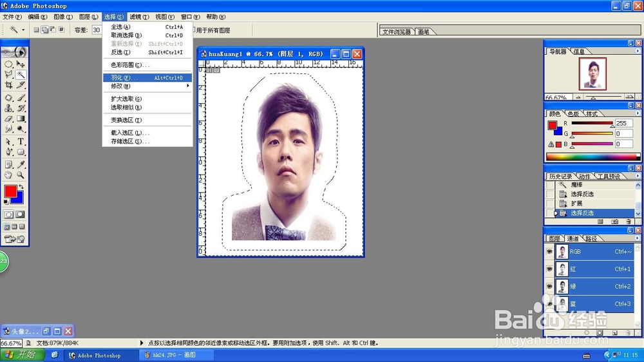
Task: Select the Smudge tool
Action: pyautogui.click(x=8, y=129)
